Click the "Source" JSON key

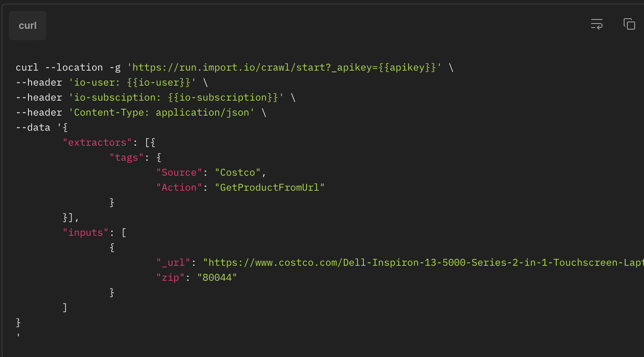coord(179,172)
